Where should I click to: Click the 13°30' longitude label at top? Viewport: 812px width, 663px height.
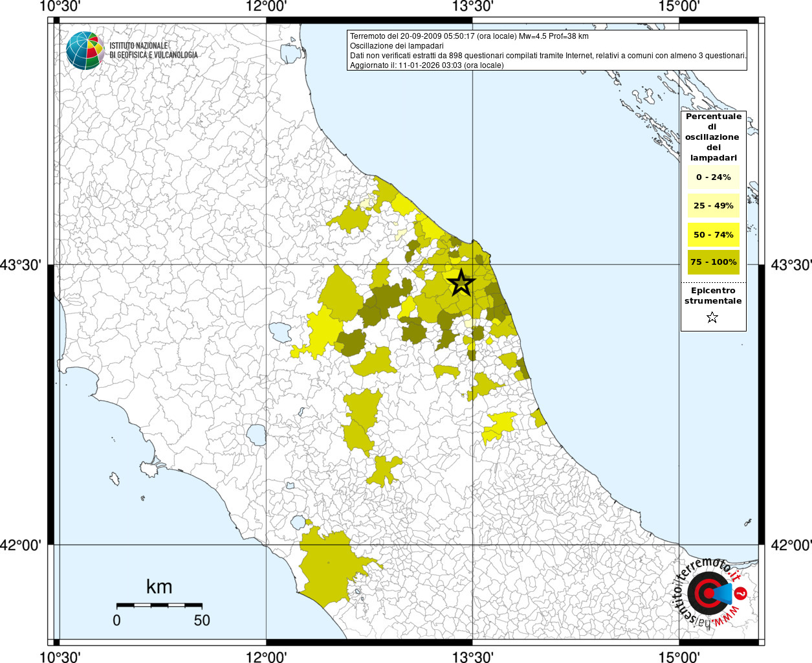pos(472,6)
